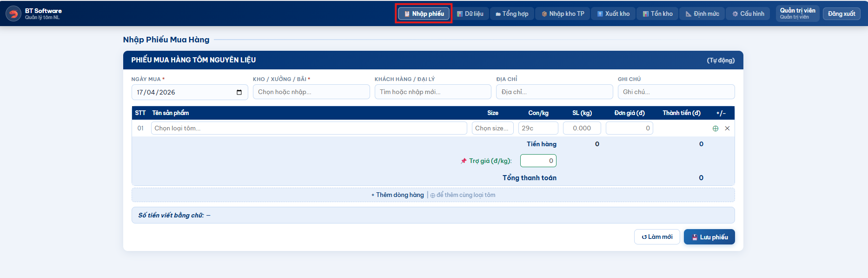868x278 pixels.
Task: Go to the Tồn kho page
Action: (x=657, y=14)
